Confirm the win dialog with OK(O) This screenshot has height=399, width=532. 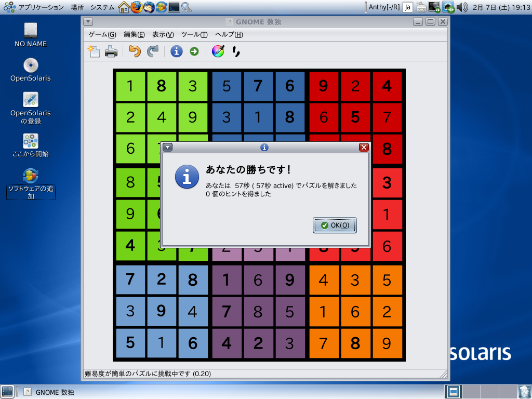tap(335, 225)
